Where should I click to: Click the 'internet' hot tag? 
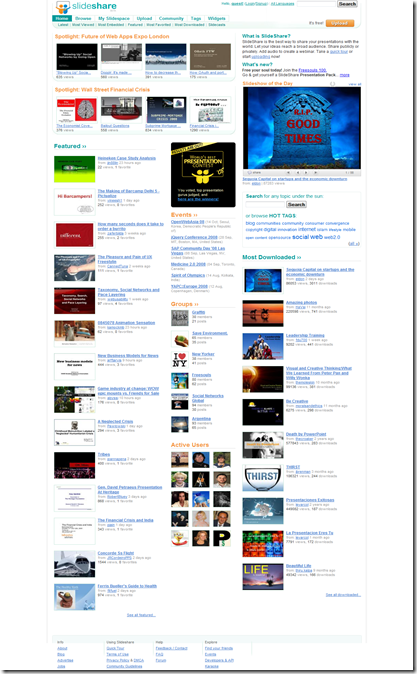307,230
